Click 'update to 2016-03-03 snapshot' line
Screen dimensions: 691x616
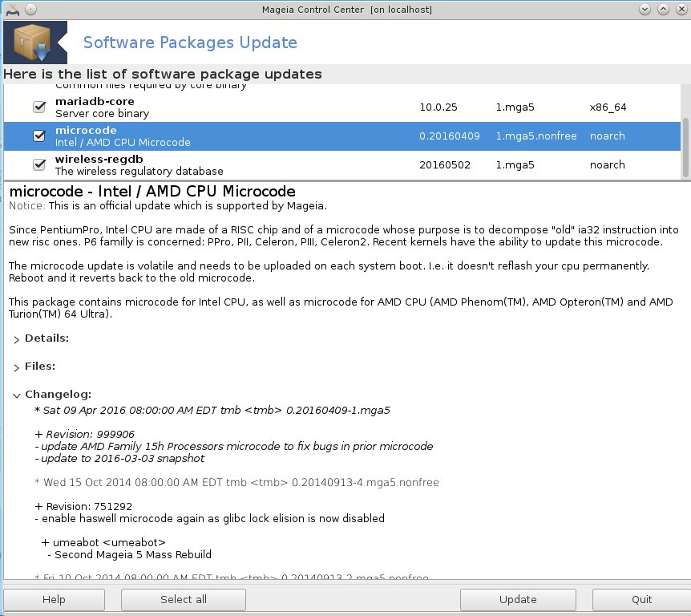coord(119,459)
